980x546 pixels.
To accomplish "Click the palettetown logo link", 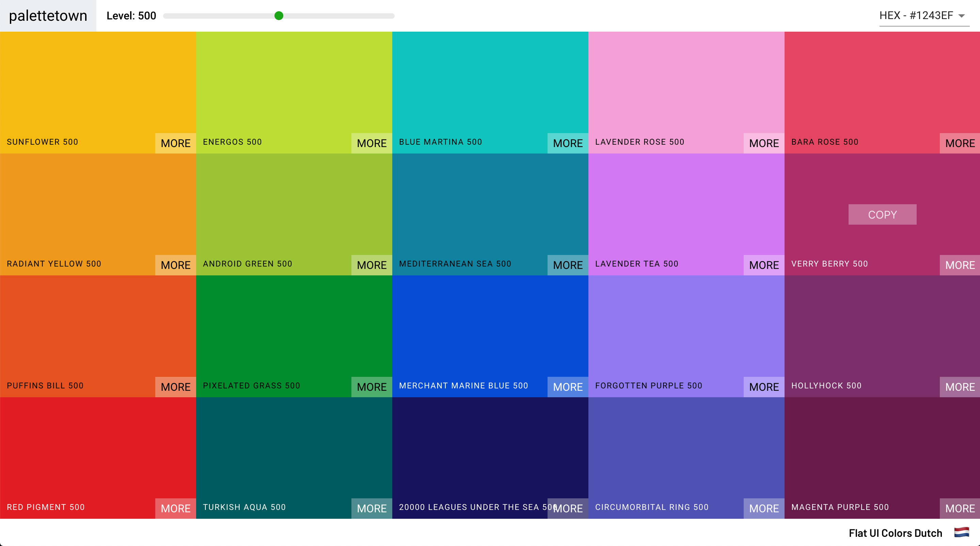I will point(48,16).
